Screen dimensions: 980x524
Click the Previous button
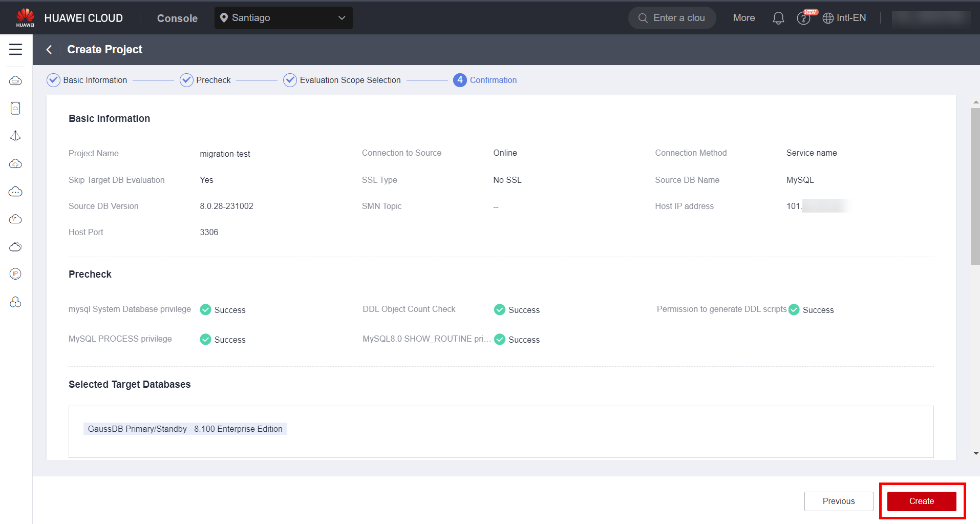click(x=838, y=501)
